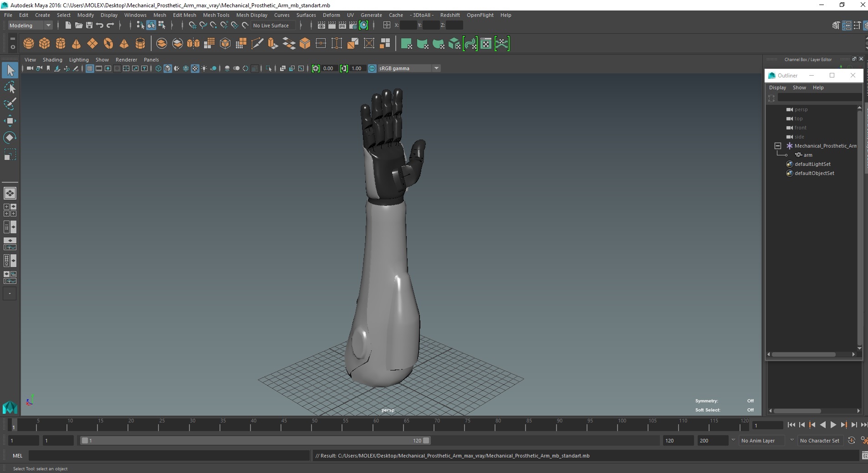Image resolution: width=868 pixels, height=473 pixels.
Task: Open the Edit Mesh menu
Action: [184, 15]
